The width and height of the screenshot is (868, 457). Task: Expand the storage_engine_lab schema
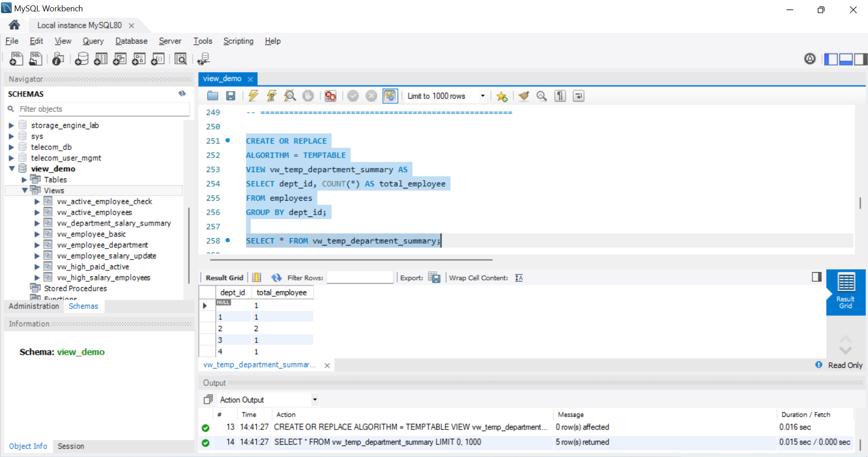(x=11, y=125)
